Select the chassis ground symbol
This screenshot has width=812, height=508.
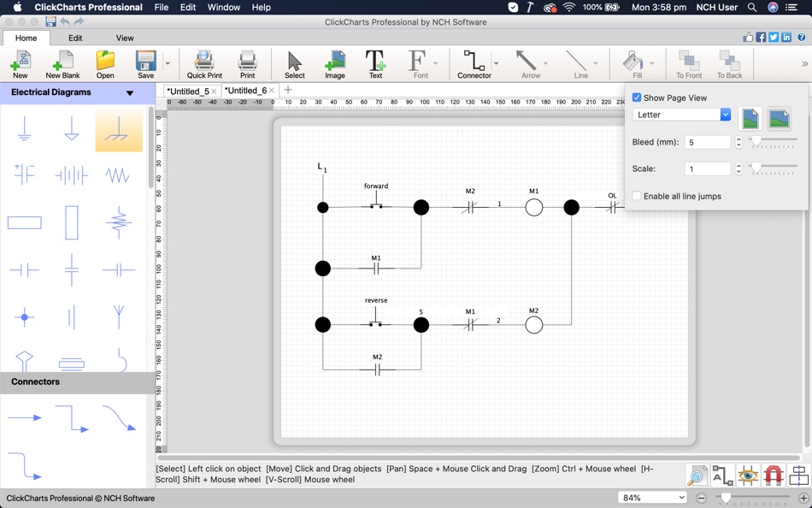click(x=119, y=128)
